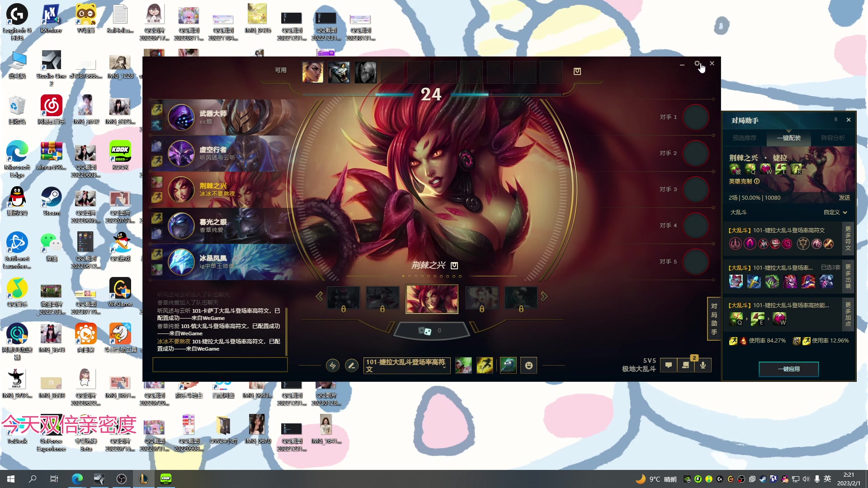Expand 更多出装 side button

pos(848,276)
